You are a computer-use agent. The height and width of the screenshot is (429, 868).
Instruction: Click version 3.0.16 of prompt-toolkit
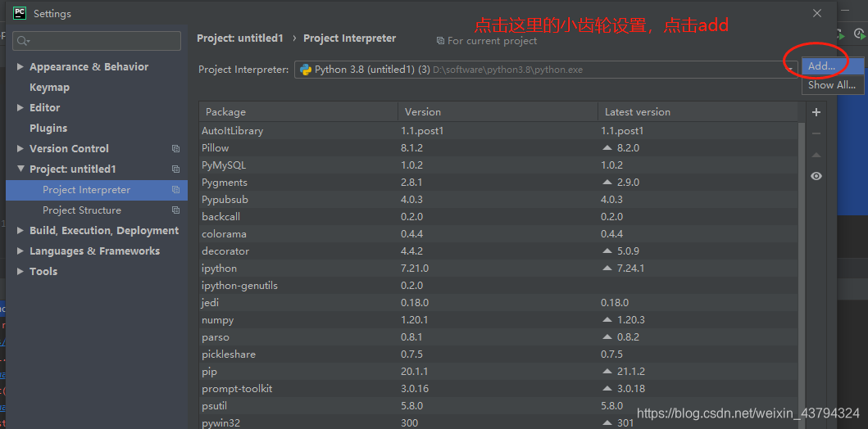pyautogui.click(x=415, y=389)
